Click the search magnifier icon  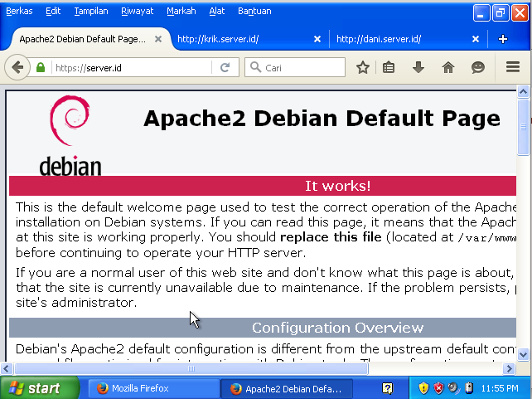point(255,67)
